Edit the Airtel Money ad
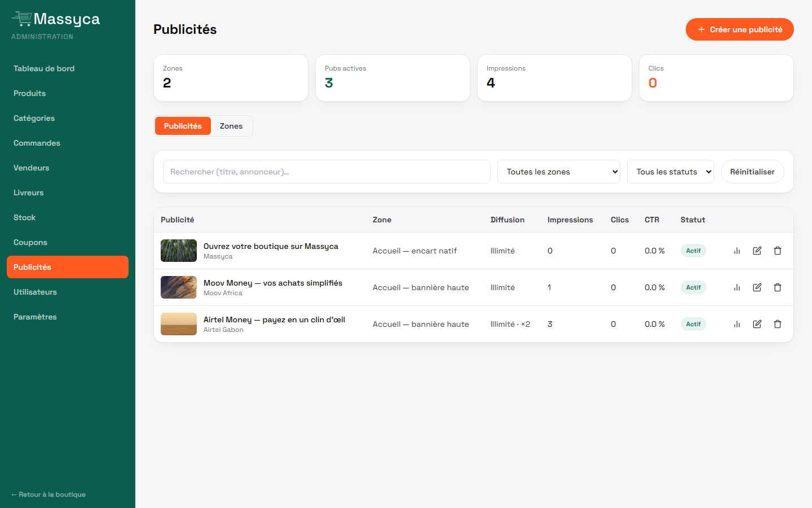This screenshot has width=812, height=508. click(757, 324)
